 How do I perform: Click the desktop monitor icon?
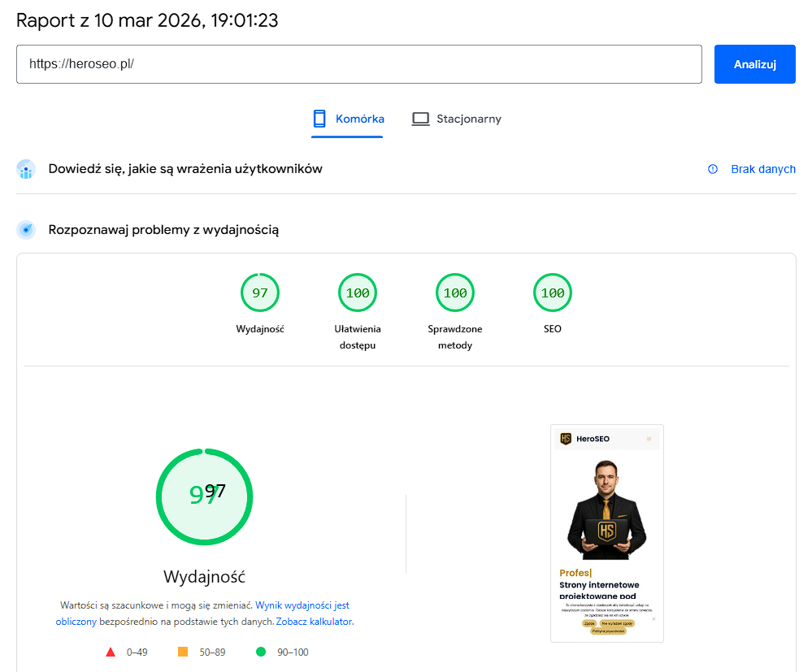[x=420, y=119]
